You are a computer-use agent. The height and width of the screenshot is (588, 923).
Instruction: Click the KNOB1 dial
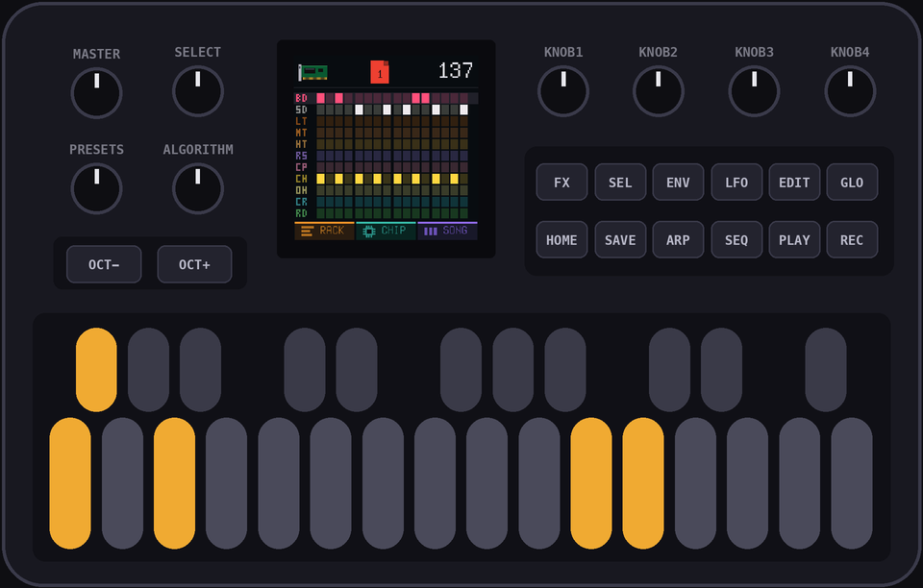point(563,91)
